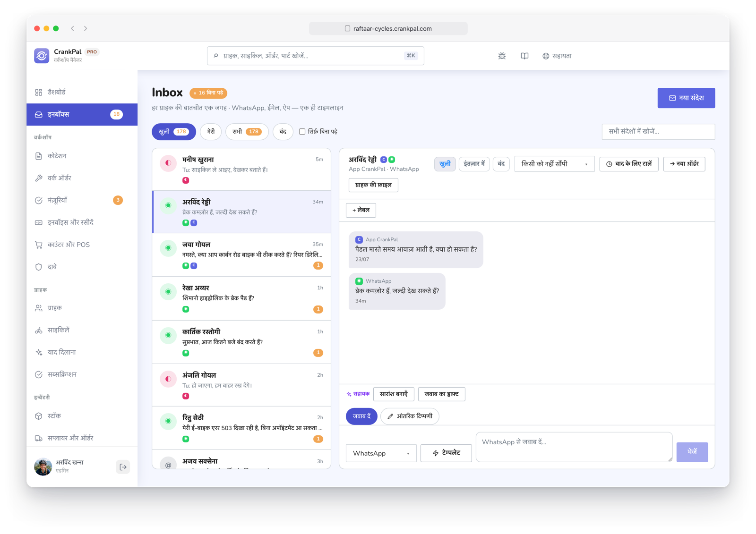Click अरविंद रेड्डी status avatar icon in list
The width and height of the screenshot is (756, 534).
[x=168, y=205]
